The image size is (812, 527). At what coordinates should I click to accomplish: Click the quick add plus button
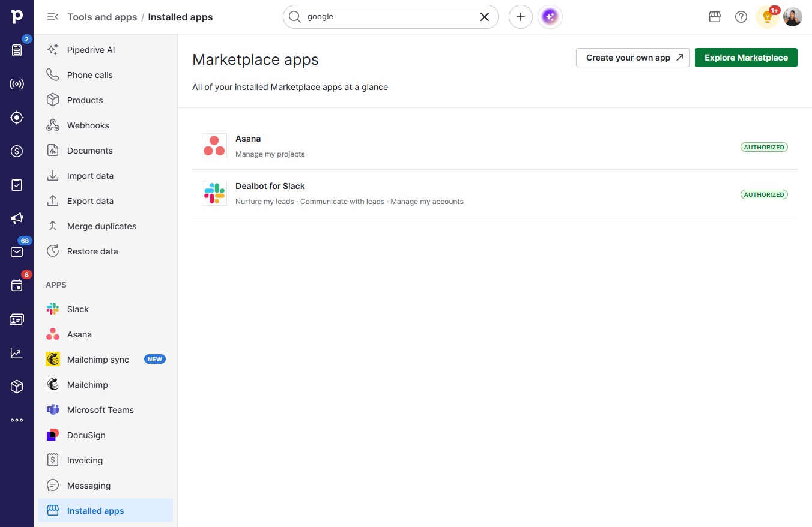521,17
